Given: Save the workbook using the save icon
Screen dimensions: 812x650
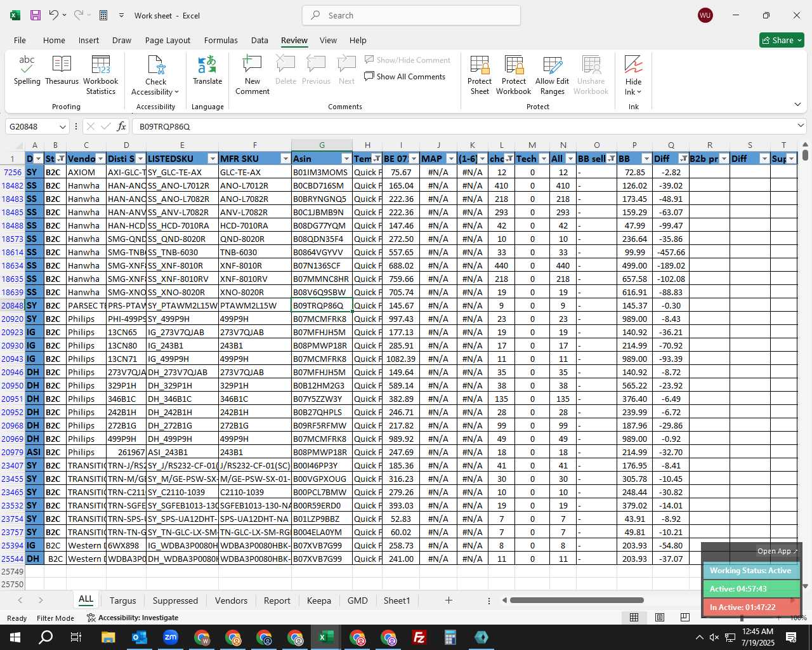Looking at the screenshot, I should [36, 15].
